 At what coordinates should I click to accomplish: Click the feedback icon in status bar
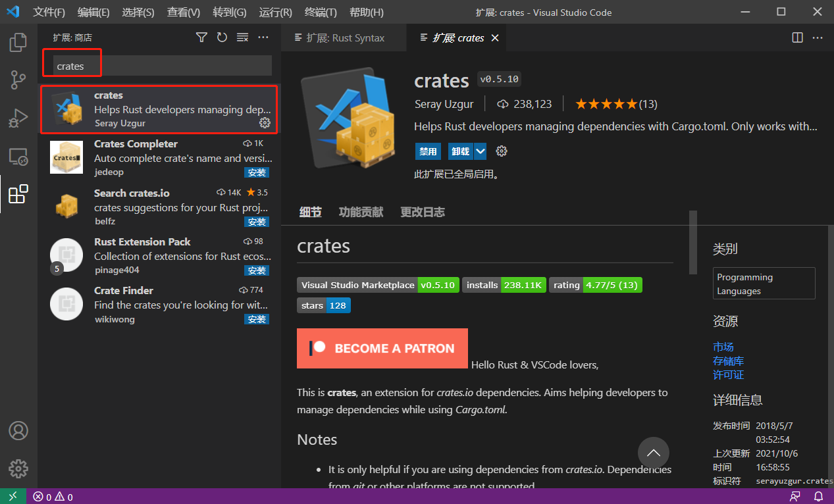pyautogui.click(x=796, y=497)
